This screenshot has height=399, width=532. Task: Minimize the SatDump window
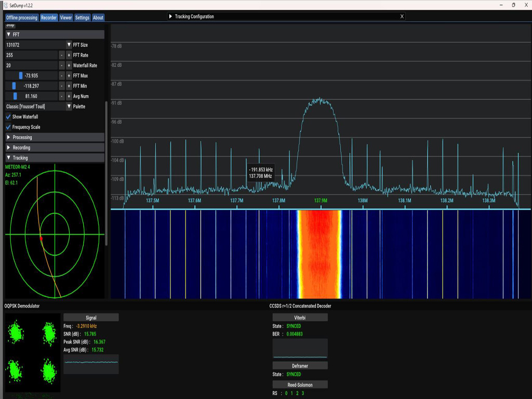click(x=501, y=5)
